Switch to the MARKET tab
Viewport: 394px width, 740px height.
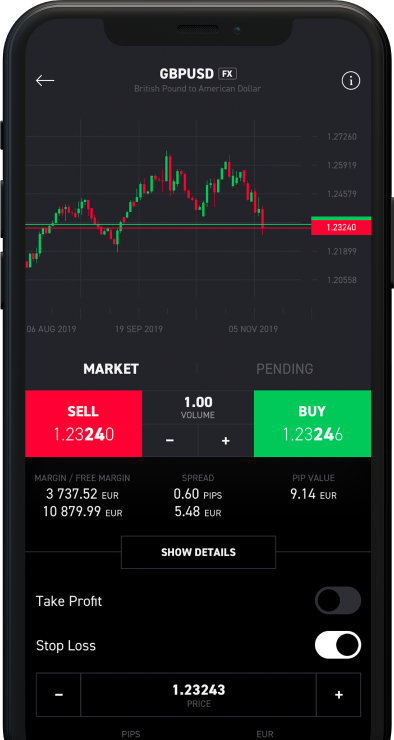point(111,369)
